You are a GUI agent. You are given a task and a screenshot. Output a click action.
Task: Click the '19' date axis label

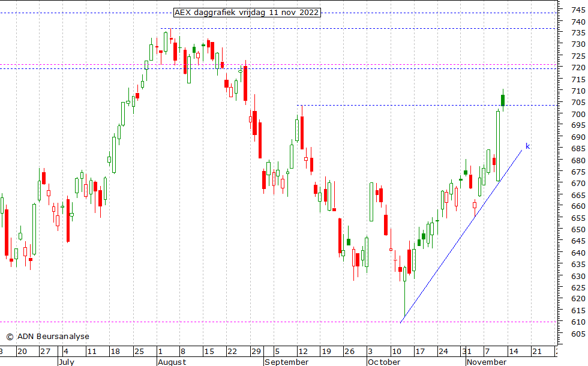(326, 352)
